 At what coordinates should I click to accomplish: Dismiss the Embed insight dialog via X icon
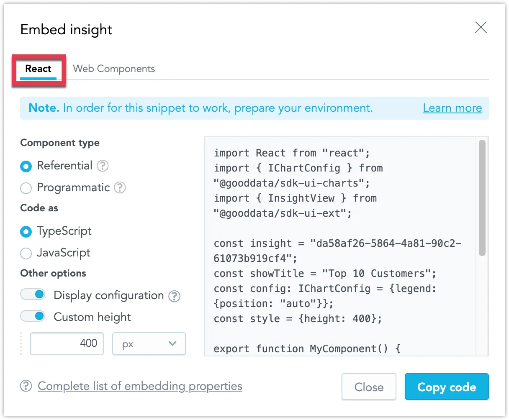pyautogui.click(x=481, y=28)
